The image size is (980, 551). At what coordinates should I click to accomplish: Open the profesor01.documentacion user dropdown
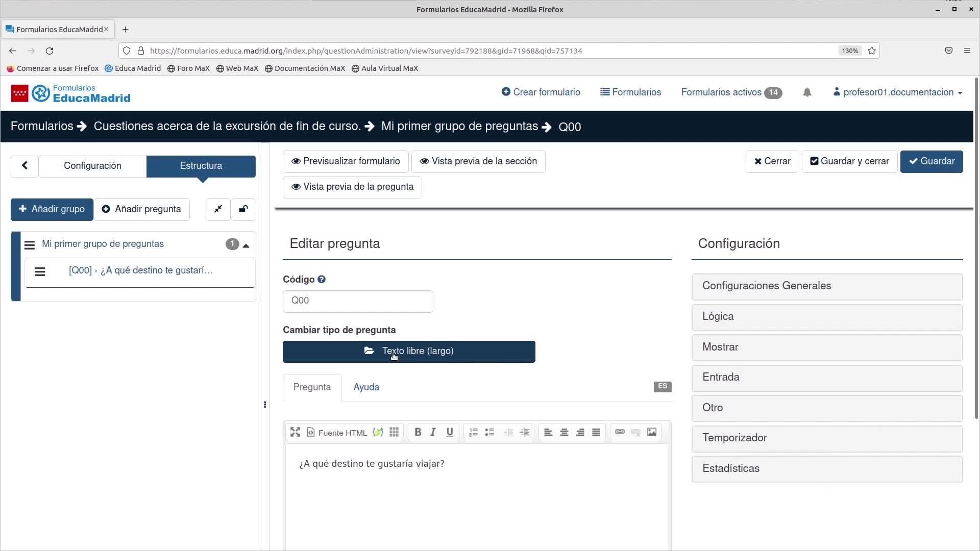[898, 92]
